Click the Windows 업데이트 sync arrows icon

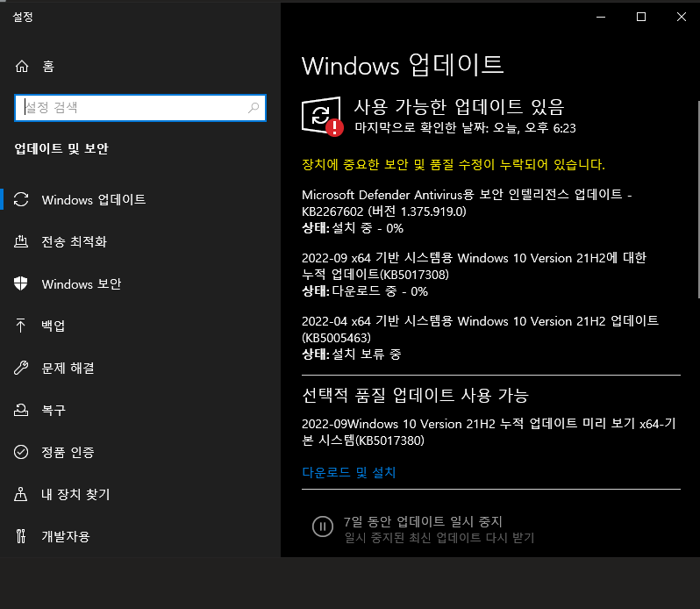pos(21,199)
